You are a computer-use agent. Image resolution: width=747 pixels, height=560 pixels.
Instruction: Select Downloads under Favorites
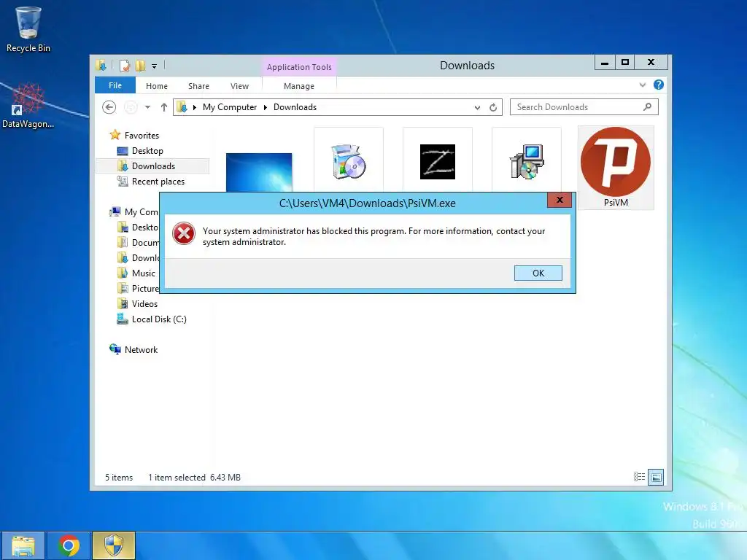pyautogui.click(x=153, y=166)
